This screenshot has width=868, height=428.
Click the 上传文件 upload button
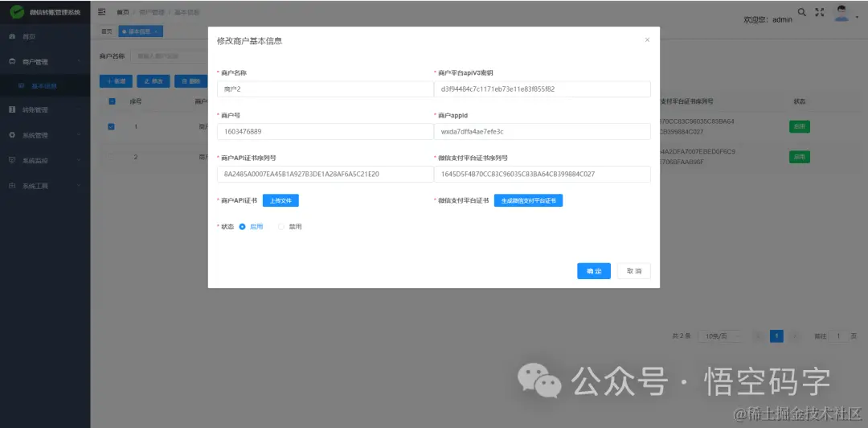[280, 200]
